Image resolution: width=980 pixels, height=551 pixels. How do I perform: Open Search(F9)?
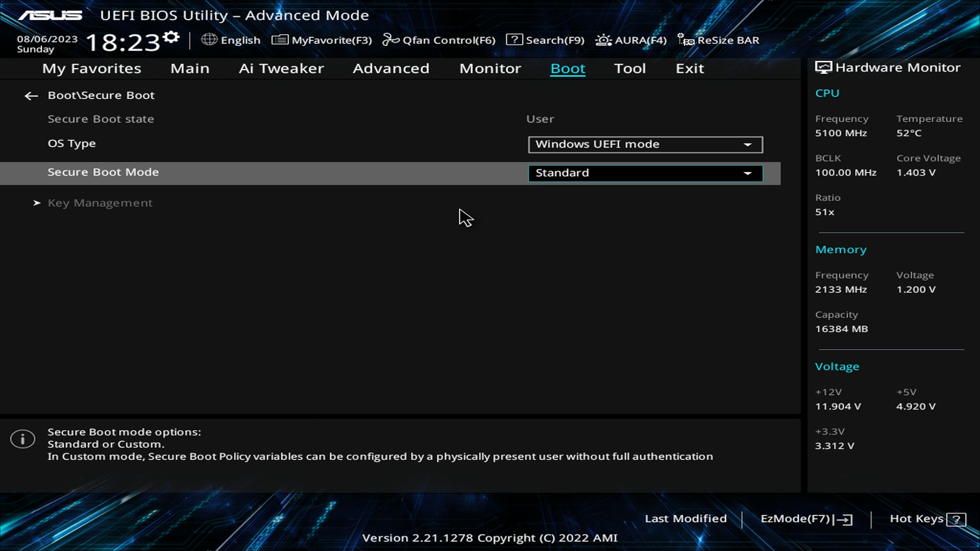pos(545,40)
